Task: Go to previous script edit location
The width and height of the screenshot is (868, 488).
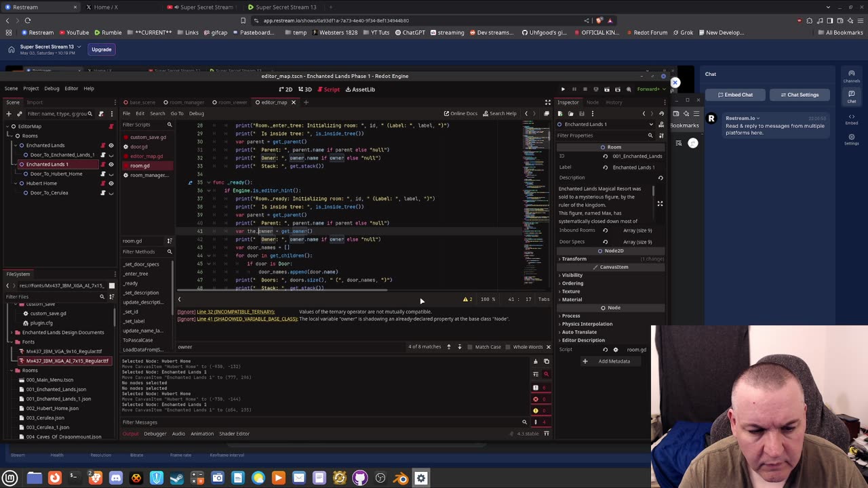Action: pyautogui.click(x=526, y=113)
